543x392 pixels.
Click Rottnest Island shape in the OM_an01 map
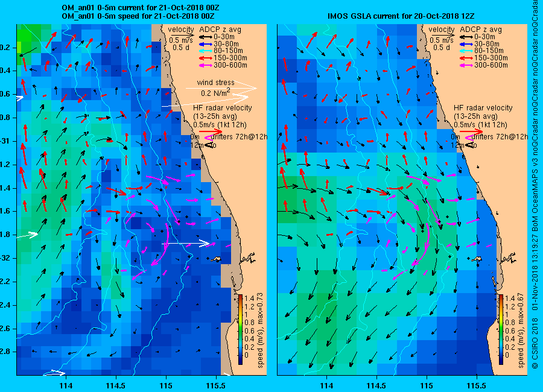[216, 258]
